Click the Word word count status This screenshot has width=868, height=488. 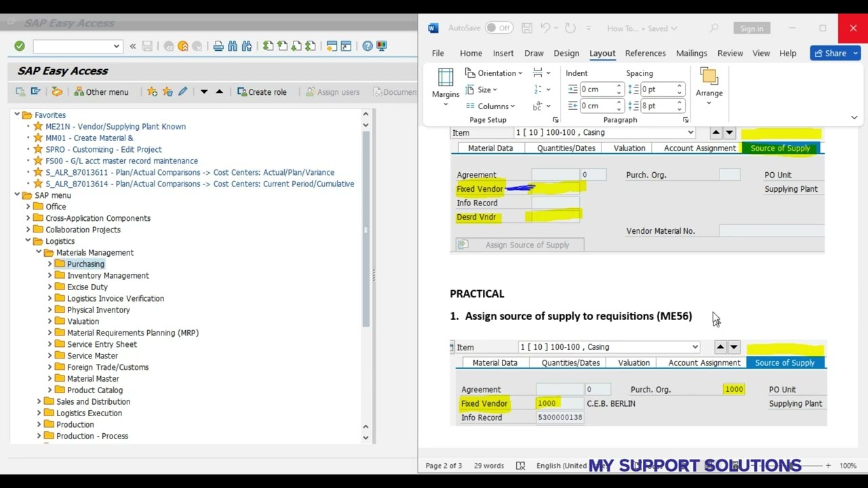point(488,466)
